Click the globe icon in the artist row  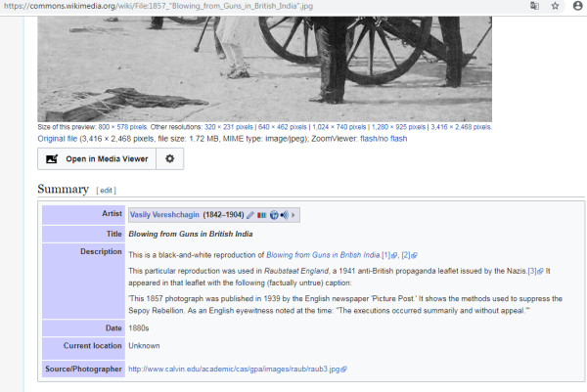tap(273, 215)
